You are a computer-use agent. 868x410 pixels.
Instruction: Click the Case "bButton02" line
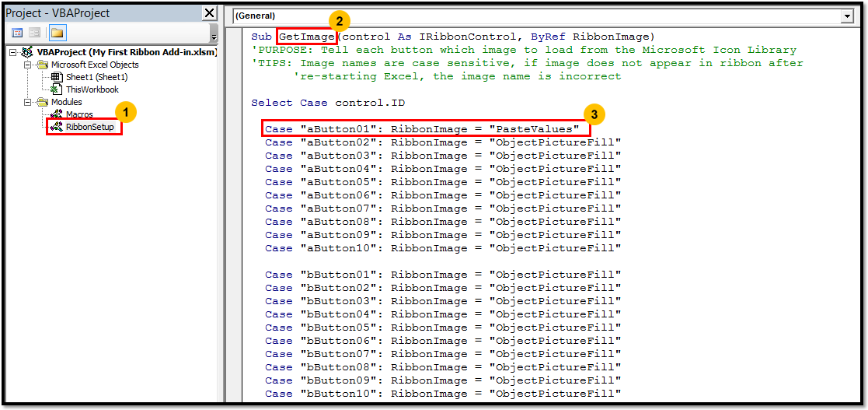pos(443,288)
